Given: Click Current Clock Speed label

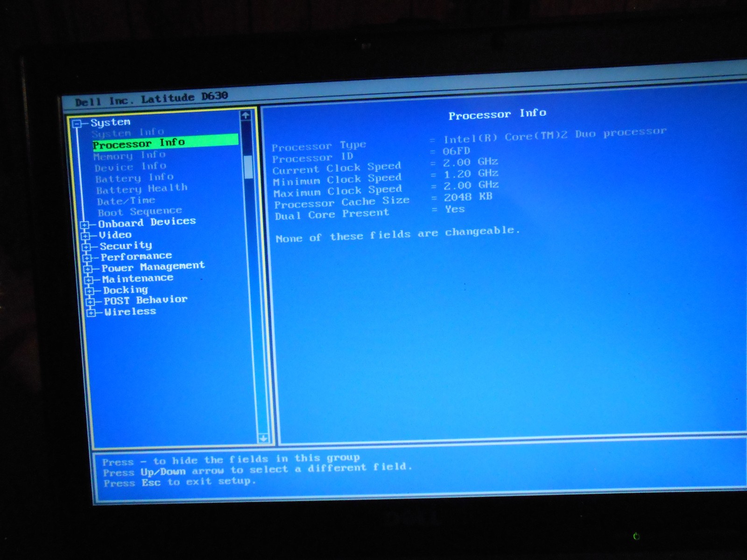Looking at the screenshot, I should pos(337,168).
